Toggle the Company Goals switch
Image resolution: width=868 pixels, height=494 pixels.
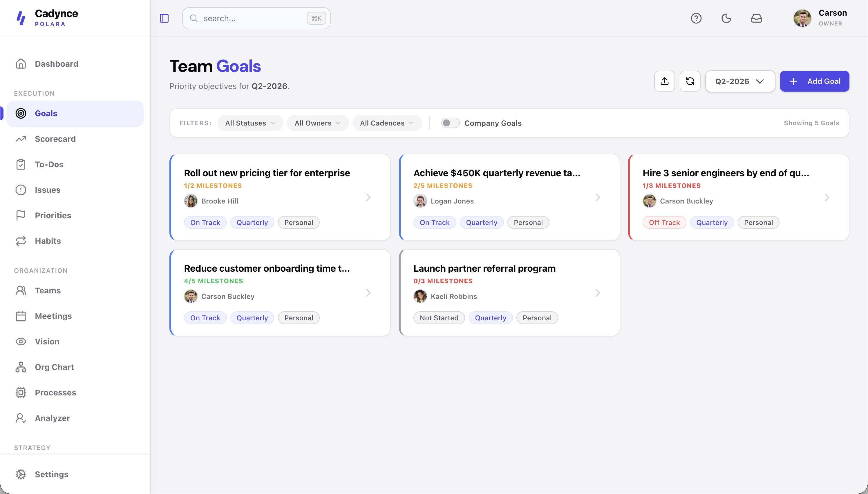point(450,123)
